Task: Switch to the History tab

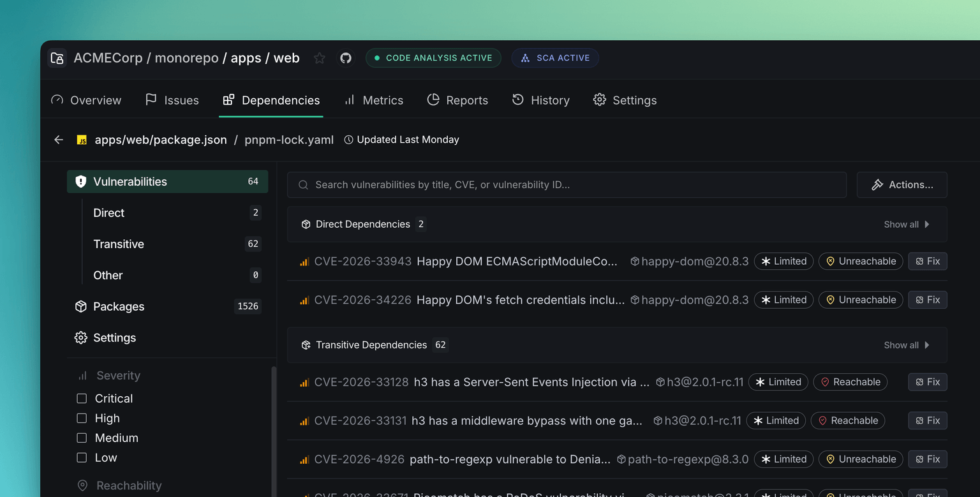Action: (541, 100)
